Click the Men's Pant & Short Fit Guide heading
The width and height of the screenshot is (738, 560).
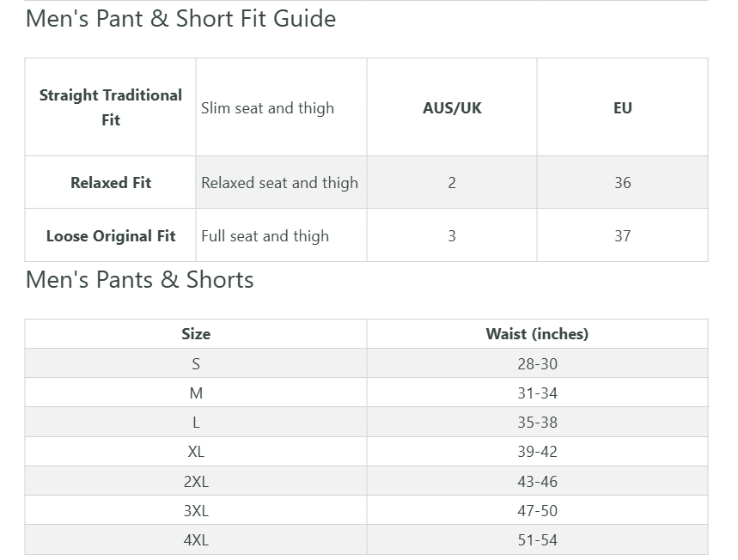click(x=180, y=19)
